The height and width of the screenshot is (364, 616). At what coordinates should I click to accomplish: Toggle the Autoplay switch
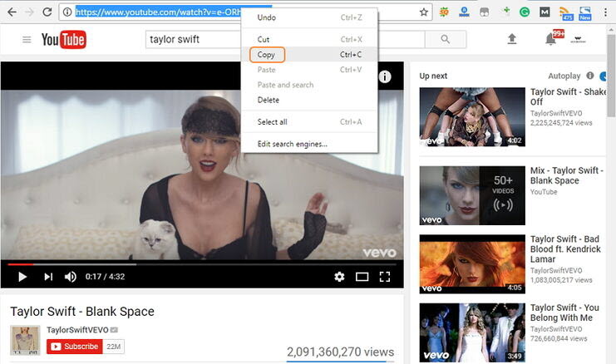pyautogui.click(x=604, y=76)
